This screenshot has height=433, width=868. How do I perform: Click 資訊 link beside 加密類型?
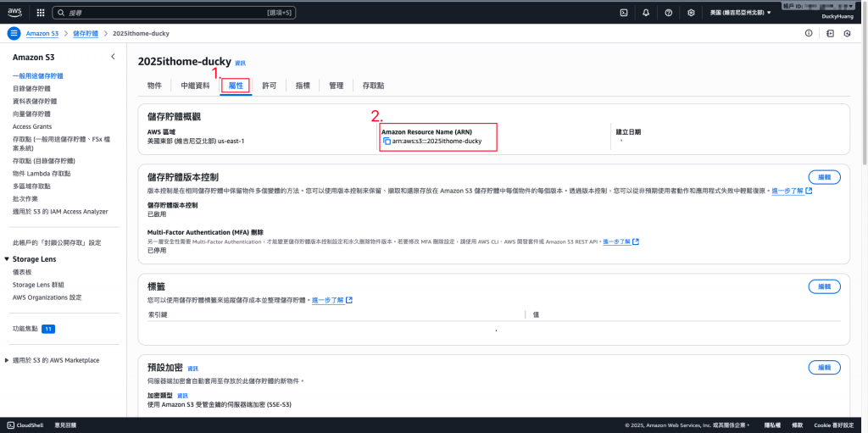183,396
